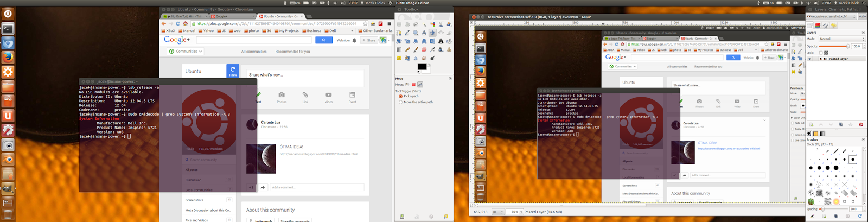Screen dimensions: 868x222
Task: Toggle the lock alpha channel icon in Layers dock
Action: click(x=826, y=53)
